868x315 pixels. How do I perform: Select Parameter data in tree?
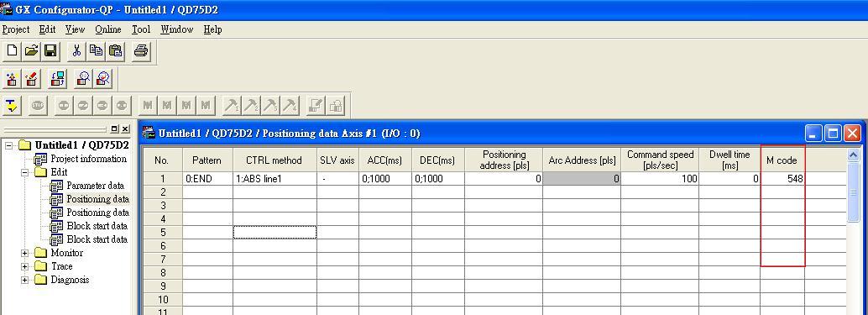tap(95, 186)
